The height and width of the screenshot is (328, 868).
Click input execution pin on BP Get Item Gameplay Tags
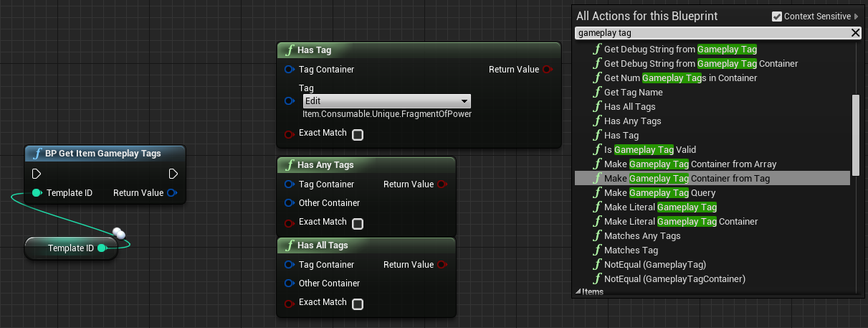click(x=37, y=174)
